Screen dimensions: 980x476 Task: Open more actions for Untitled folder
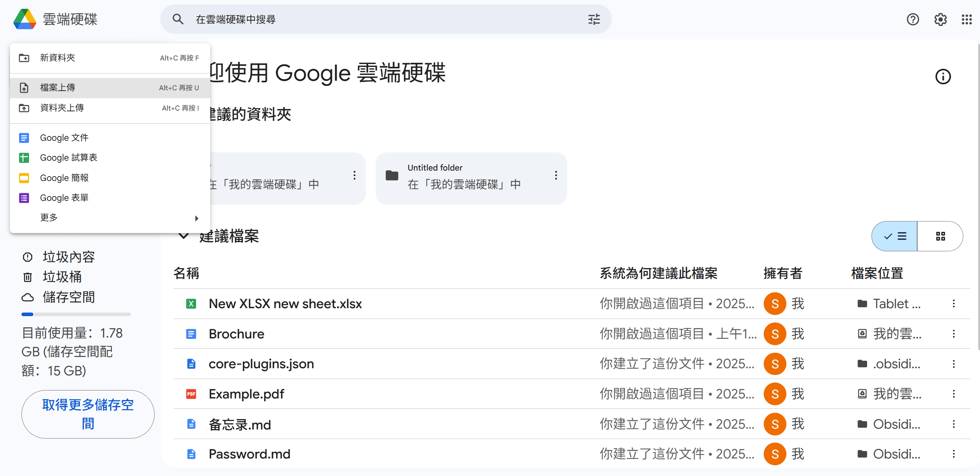click(556, 175)
